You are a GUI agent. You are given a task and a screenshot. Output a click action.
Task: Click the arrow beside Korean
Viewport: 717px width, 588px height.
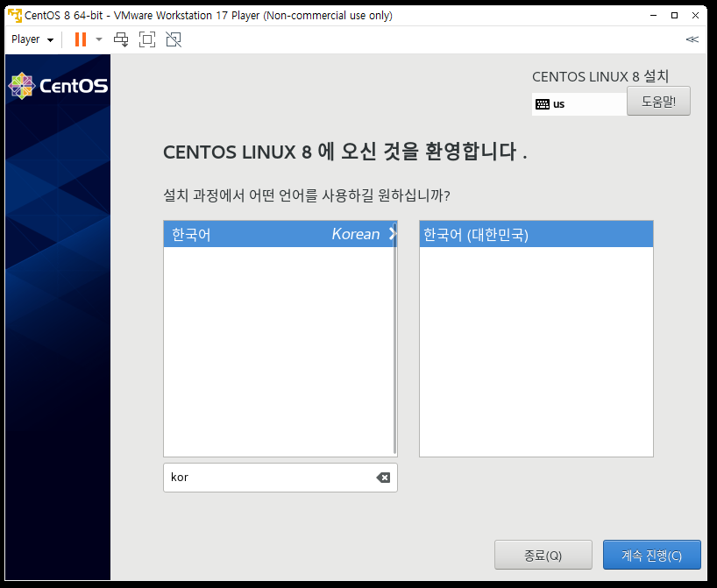(392, 234)
